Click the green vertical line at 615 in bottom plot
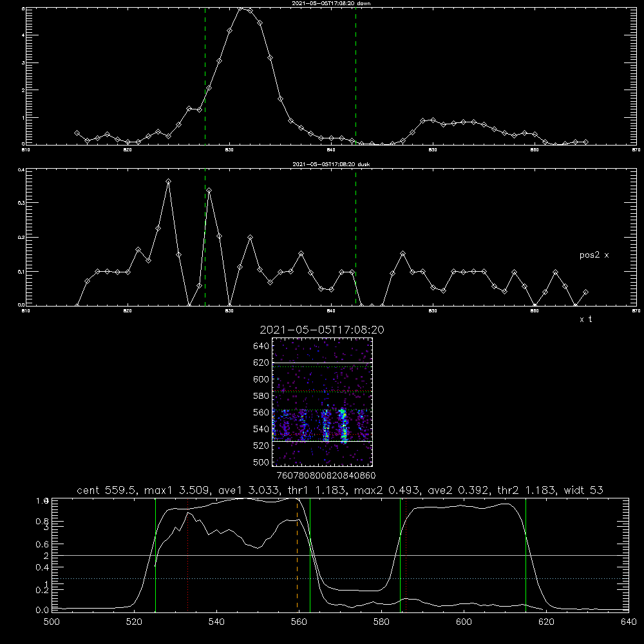The image size is (644, 644). tap(526, 555)
